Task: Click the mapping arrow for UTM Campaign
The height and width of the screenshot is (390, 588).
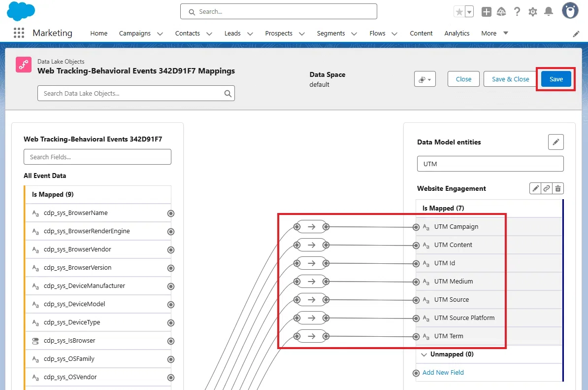Action: 312,227
